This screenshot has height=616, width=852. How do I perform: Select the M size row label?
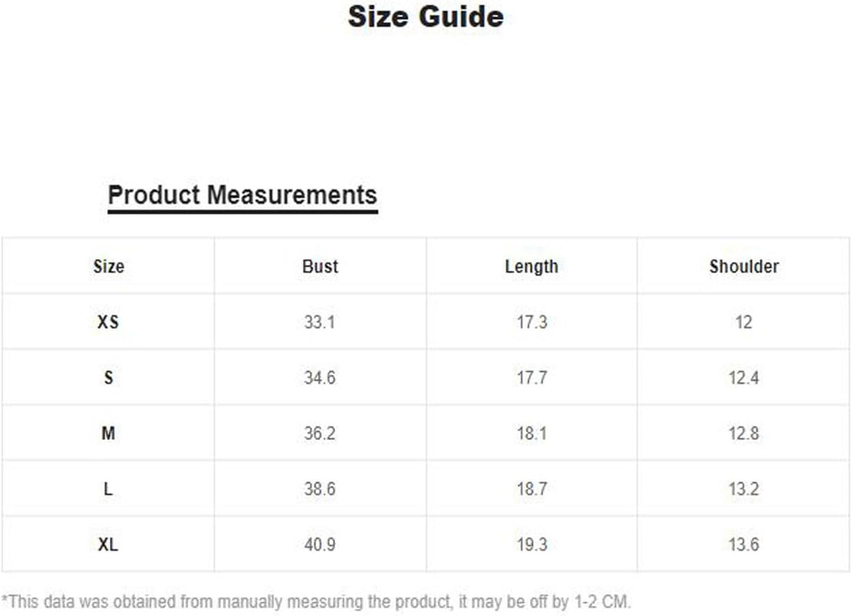108,433
